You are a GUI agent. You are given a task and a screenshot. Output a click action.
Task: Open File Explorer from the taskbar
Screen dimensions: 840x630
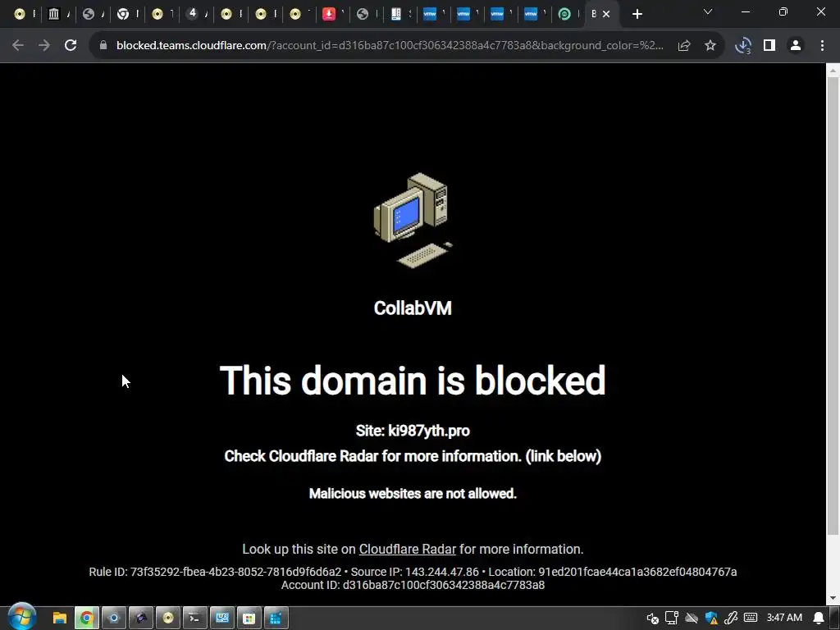tap(59, 619)
